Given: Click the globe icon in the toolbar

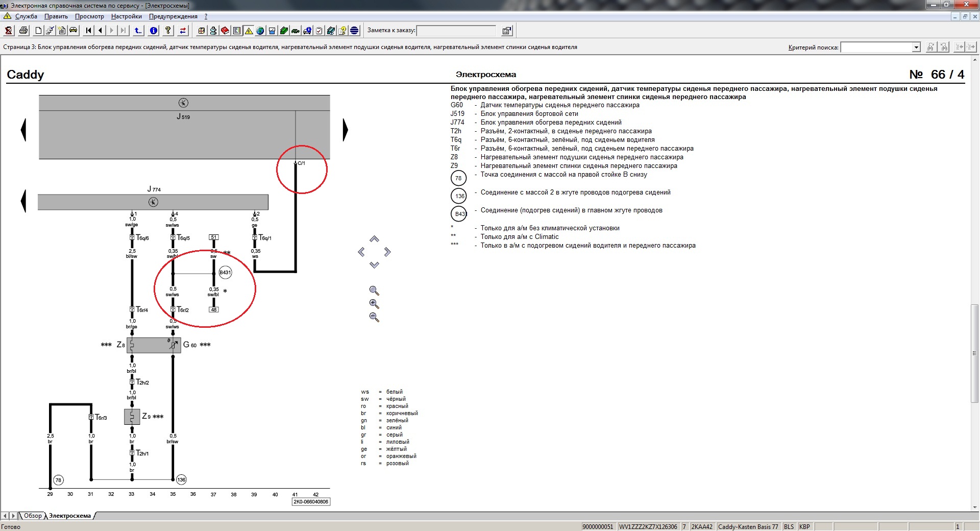Looking at the screenshot, I should pyautogui.click(x=260, y=31).
